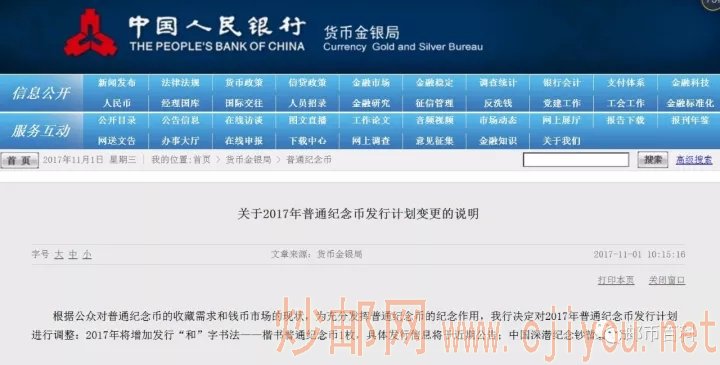Set font size to 小
This screenshot has width=720, height=365.
point(87,254)
